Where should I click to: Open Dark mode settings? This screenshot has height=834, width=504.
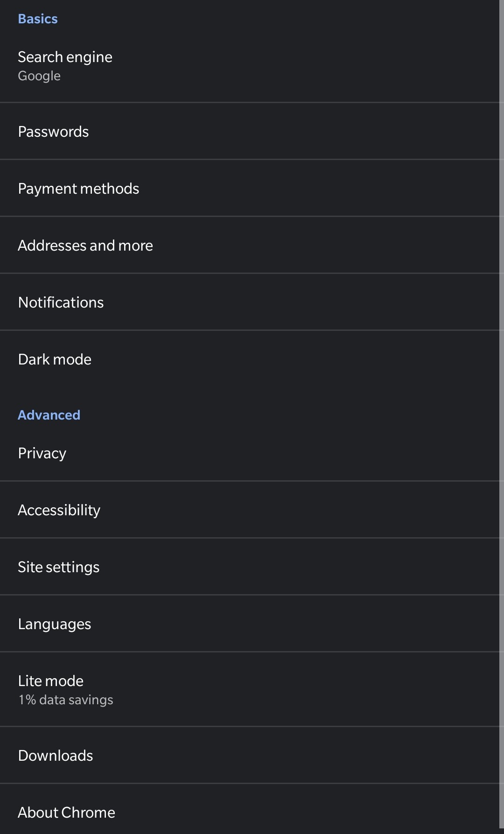pyautogui.click(x=250, y=359)
